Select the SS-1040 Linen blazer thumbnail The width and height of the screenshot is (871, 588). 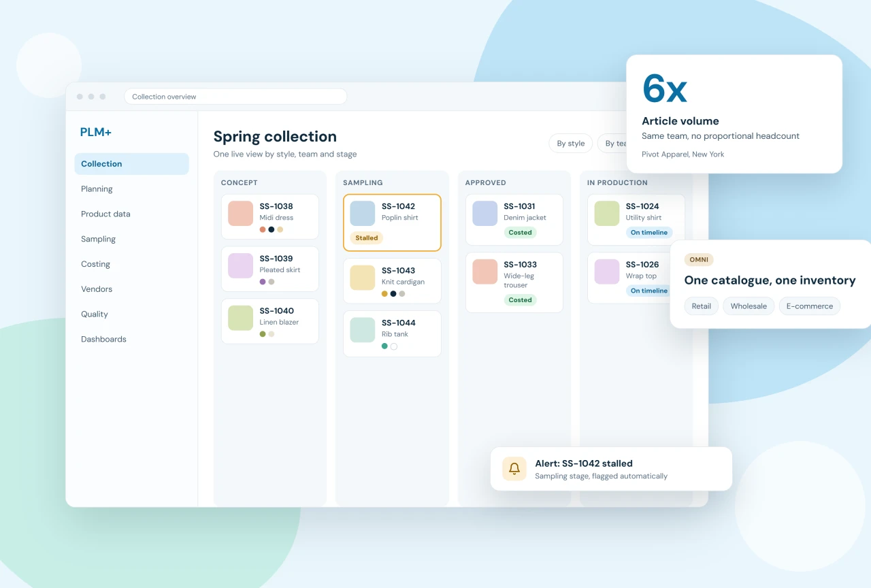[x=241, y=318]
